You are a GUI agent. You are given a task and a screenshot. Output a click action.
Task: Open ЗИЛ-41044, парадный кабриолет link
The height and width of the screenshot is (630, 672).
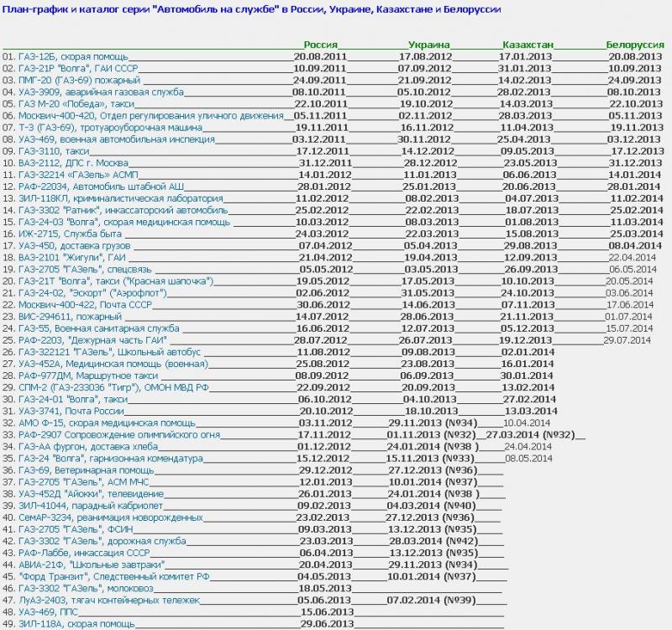[91, 506]
